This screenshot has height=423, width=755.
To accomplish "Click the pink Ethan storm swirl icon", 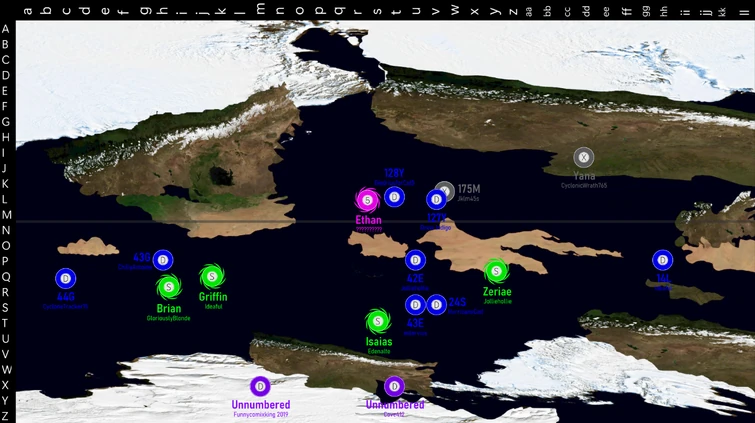I will click(x=367, y=200).
